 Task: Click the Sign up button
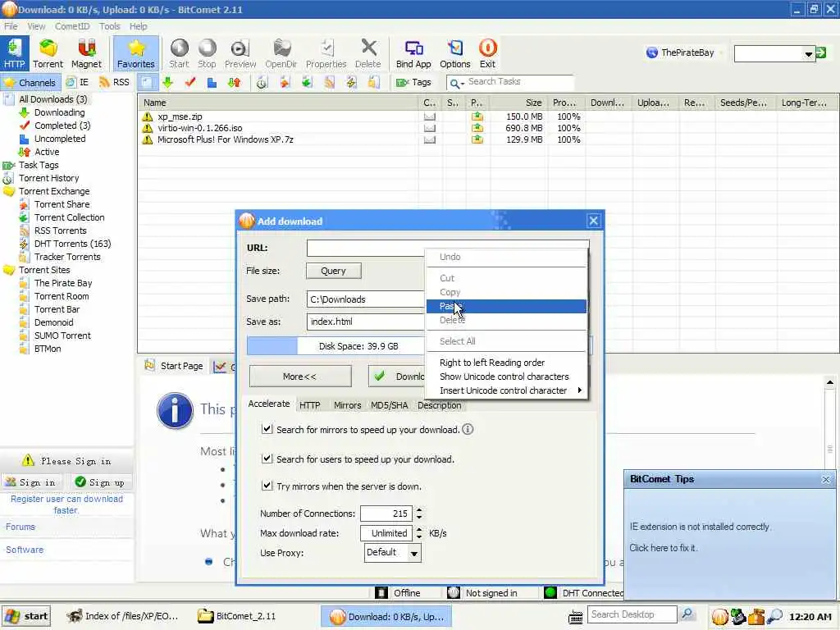click(100, 482)
